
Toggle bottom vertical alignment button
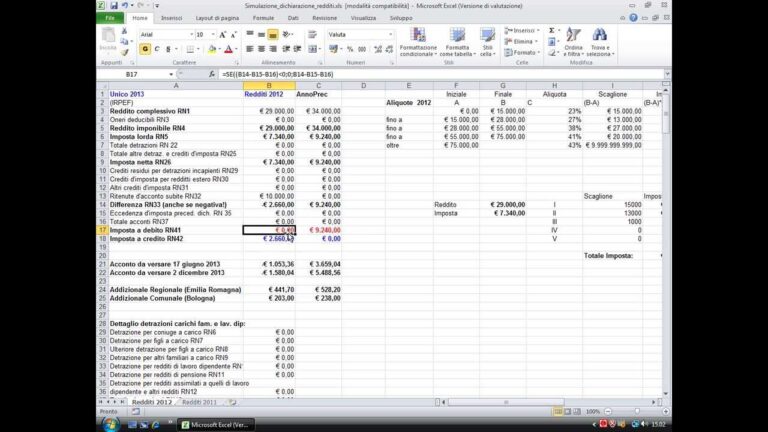273,35
